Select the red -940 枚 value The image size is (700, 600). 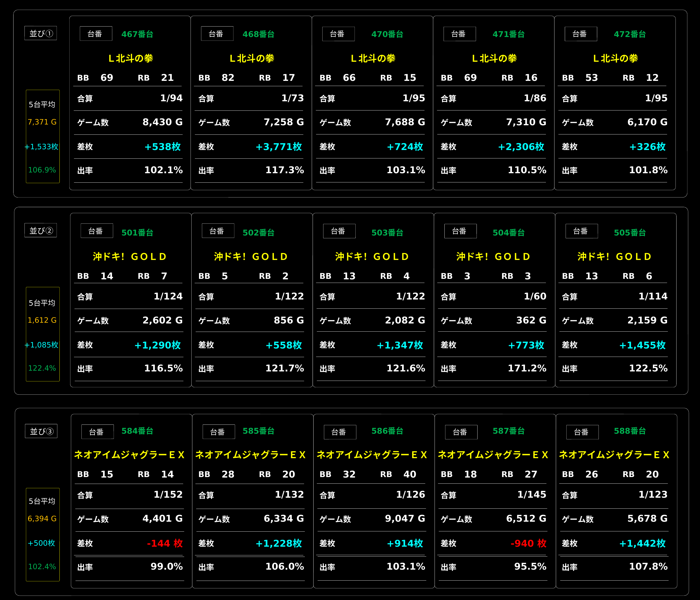pos(529,543)
